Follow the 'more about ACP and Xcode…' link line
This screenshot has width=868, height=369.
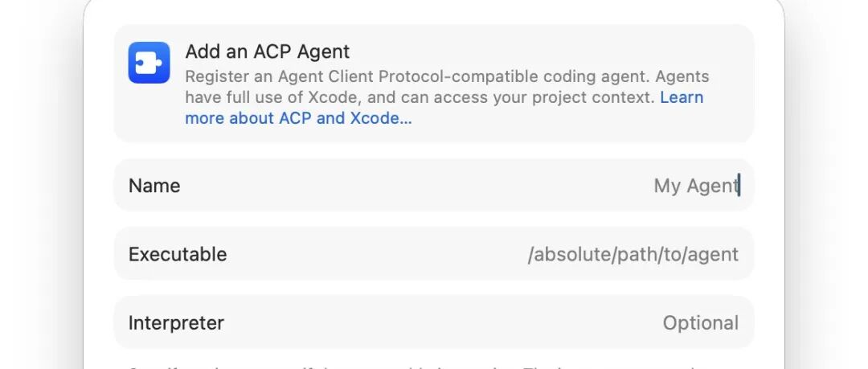[x=298, y=118]
